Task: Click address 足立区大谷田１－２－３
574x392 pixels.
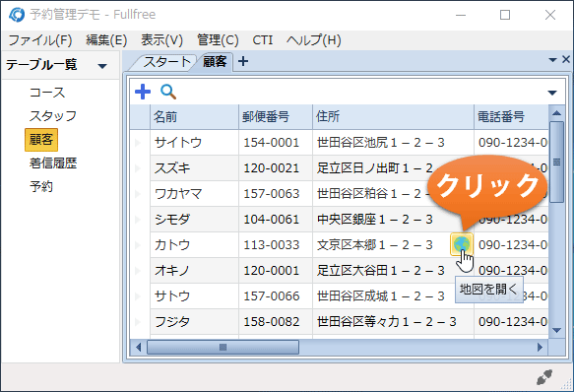Action: (x=381, y=271)
